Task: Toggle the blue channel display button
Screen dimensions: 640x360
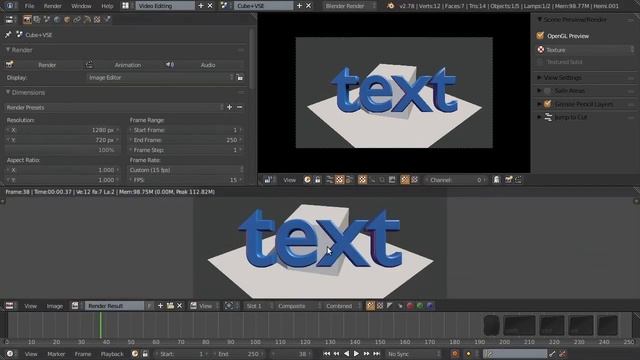Action: [x=430, y=306]
